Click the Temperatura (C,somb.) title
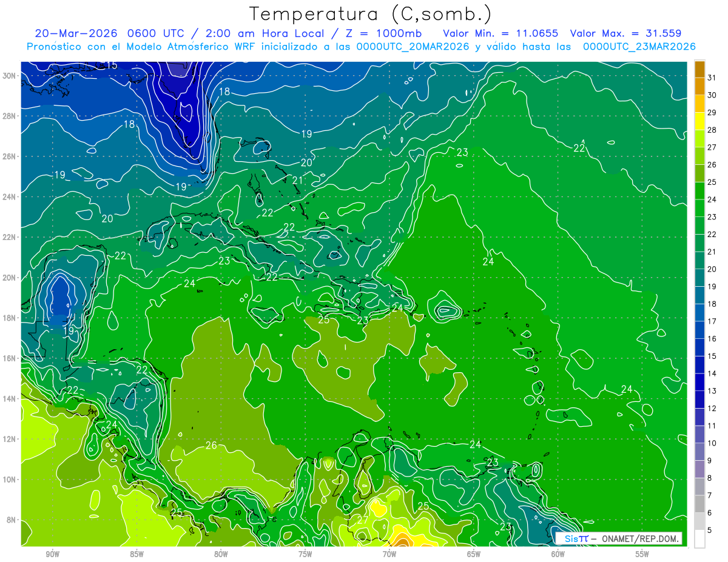728x562 pixels. 370,13
